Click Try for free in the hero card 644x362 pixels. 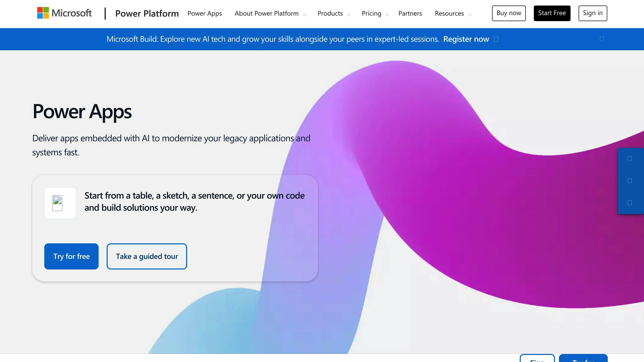[71, 256]
